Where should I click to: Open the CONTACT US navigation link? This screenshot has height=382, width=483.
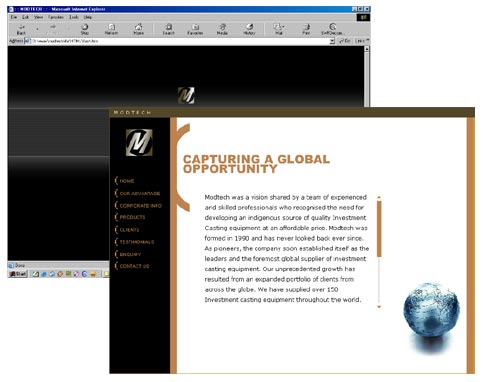(x=134, y=266)
